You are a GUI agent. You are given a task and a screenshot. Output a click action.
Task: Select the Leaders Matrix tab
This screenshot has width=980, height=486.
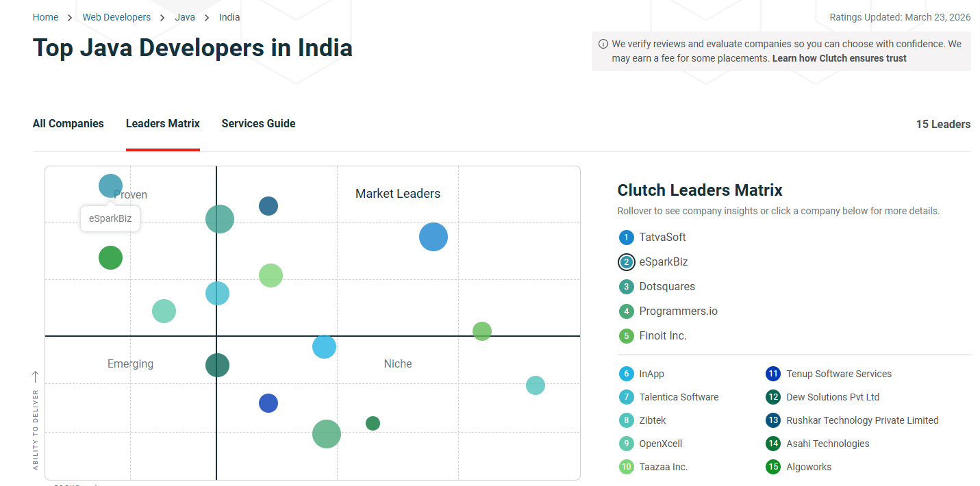click(162, 123)
